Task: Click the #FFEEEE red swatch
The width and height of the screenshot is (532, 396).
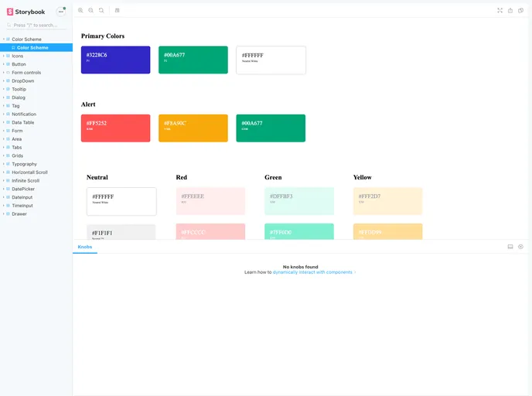Action: pos(210,201)
